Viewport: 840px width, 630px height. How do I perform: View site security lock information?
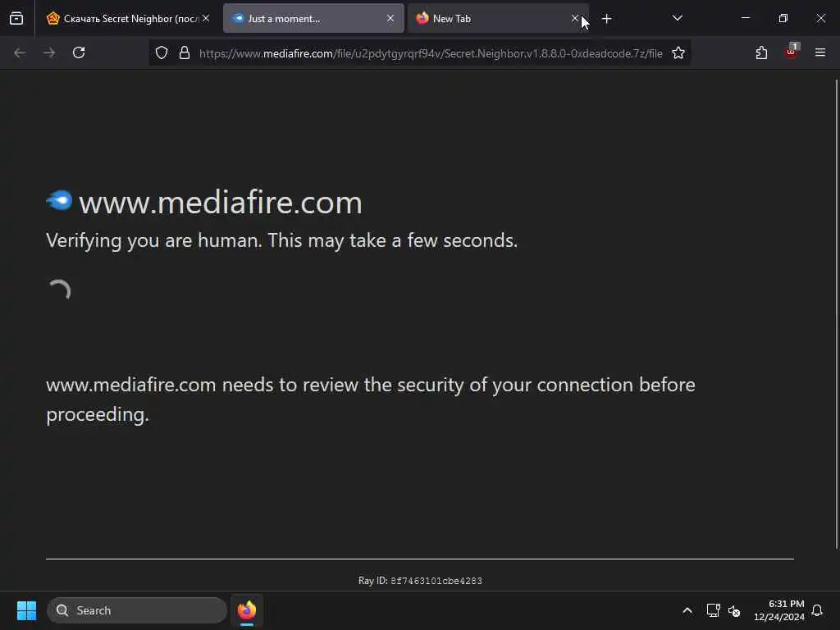click(185, 52)
